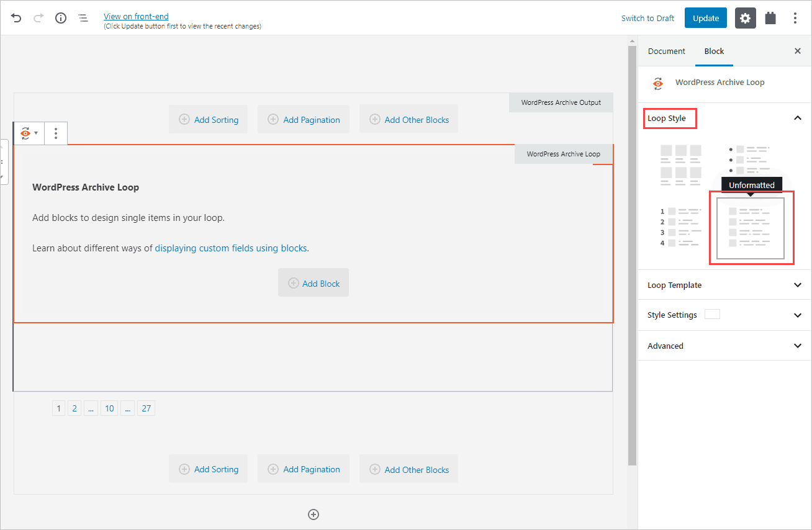Click Add Other Blocks below the page numbers
The height and width of the screenshot is (530, 812).
pyautogui.click(x=408, y=469)
